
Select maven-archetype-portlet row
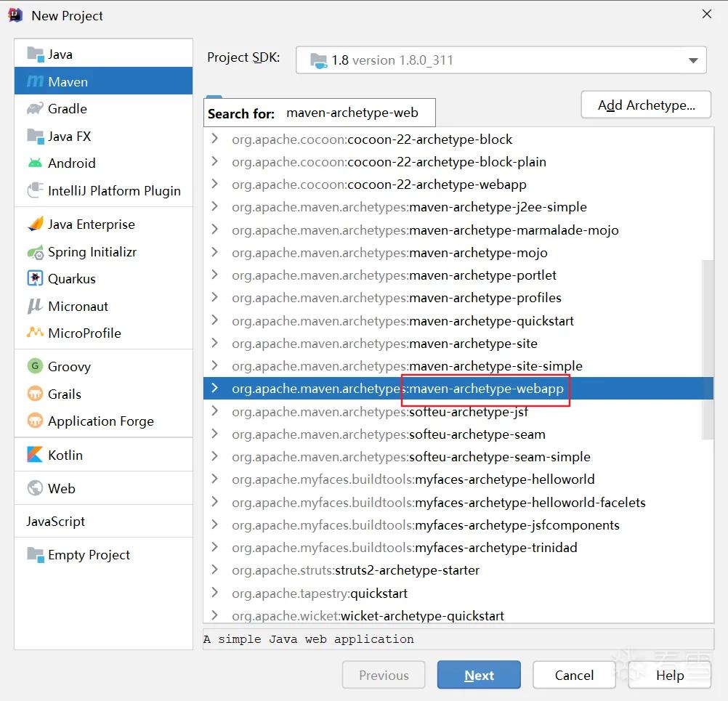tap(458, 275)
